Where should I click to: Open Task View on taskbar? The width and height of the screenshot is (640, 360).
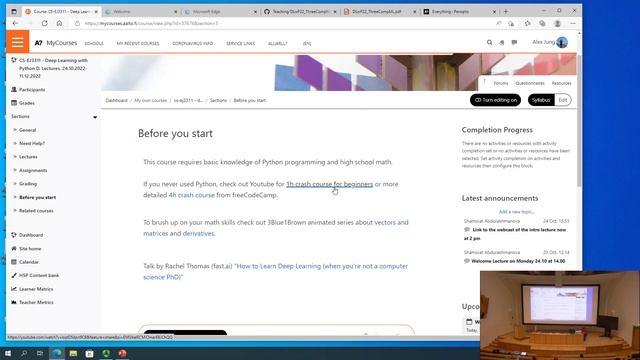pyautogui.click(x=40, y=353)
